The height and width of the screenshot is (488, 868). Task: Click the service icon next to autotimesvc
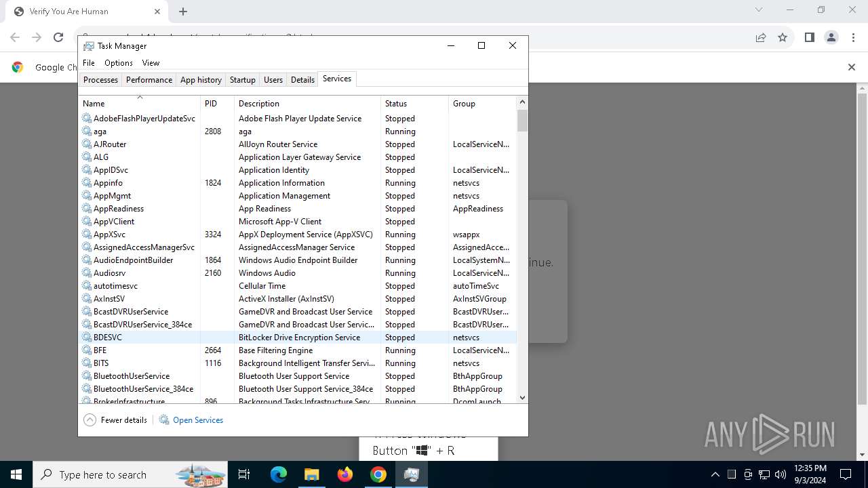click(87, 285)
